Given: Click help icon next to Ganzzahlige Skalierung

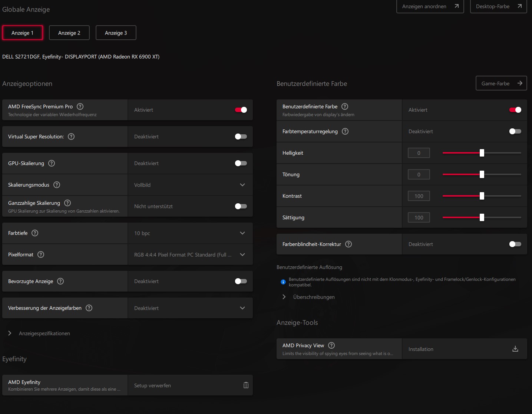Looking at the screenshot, I should pyautogui.click(x=67, y=203).
